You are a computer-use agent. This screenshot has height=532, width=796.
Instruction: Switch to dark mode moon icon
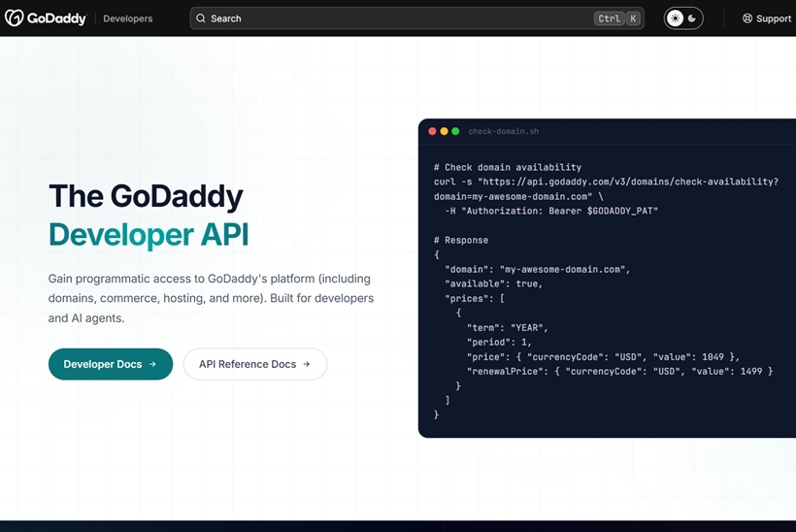click(x=691, y=18)
